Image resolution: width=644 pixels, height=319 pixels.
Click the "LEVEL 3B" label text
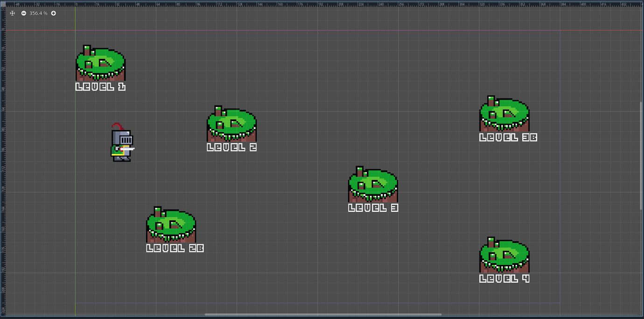[x=508, y=138]
